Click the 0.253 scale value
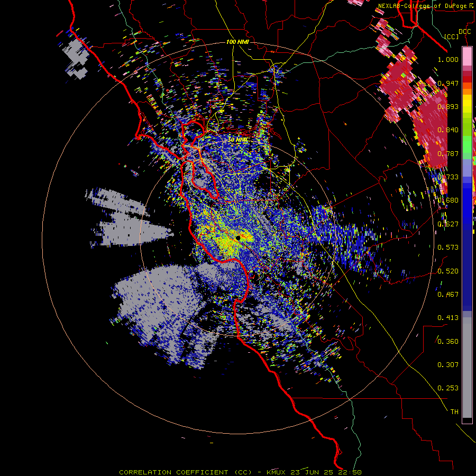This screenshot has height=476, width=476. pyautogui.click(x=448, y=388)
